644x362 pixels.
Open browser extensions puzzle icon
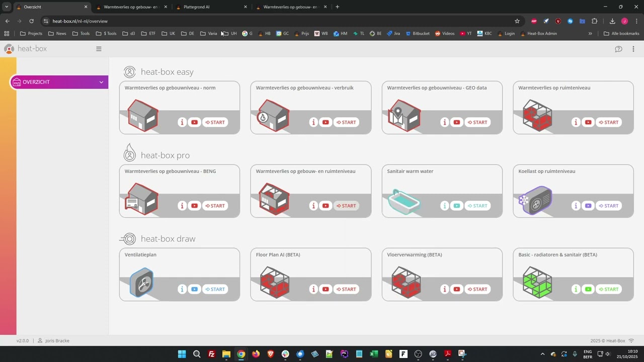(x=594, y=21)
